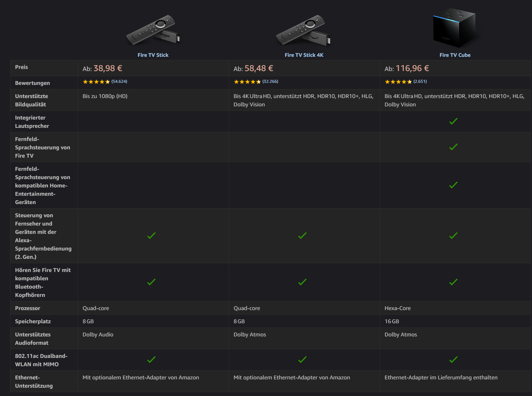Open the Fire TV Stick 4K product link
Screen dimensions: 532x396
(304, 55)
